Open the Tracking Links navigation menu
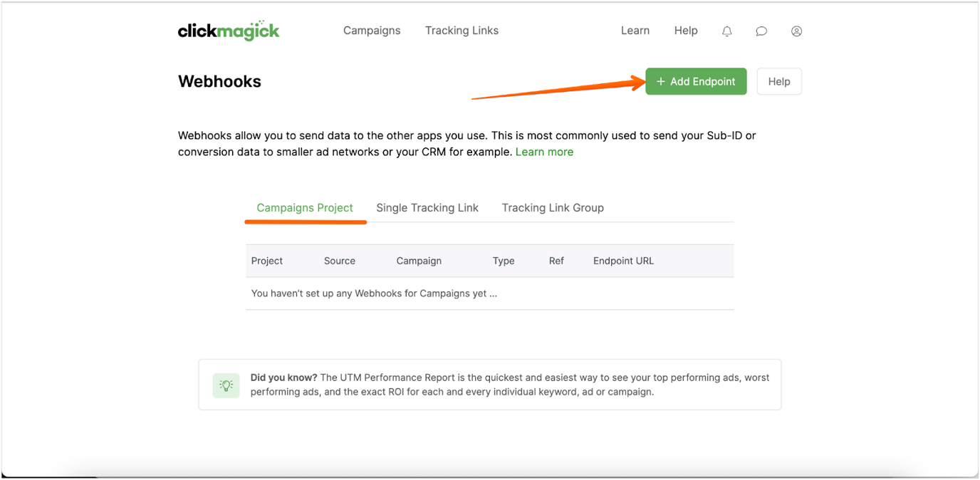The width and height of the screenshot is (980, 480). point(462,30)
